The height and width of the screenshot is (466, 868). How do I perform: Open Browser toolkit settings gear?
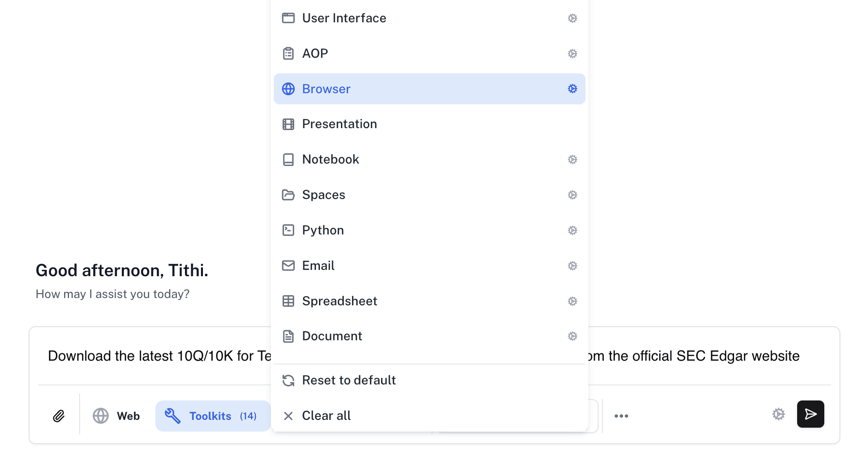[572, 89]
